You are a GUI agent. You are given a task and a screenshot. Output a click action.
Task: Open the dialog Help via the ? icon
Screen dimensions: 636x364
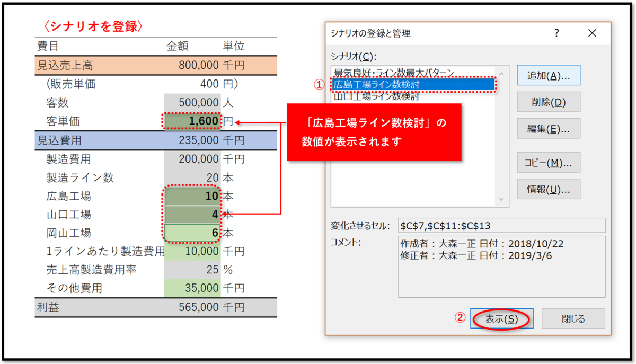pyautogui.click(x=556, y=33)
